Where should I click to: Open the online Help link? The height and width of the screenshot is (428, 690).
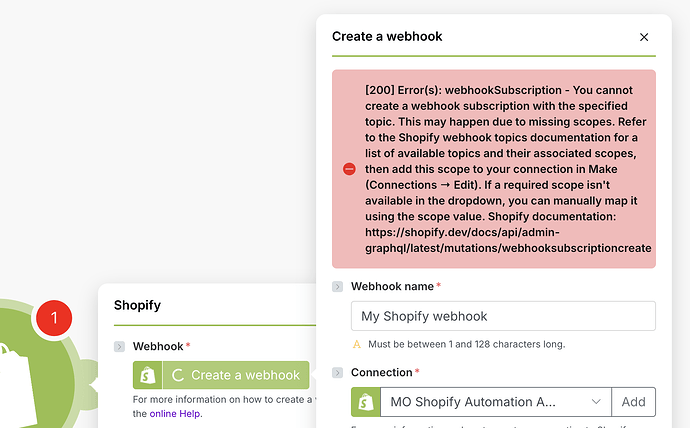[x=175, y=413]
